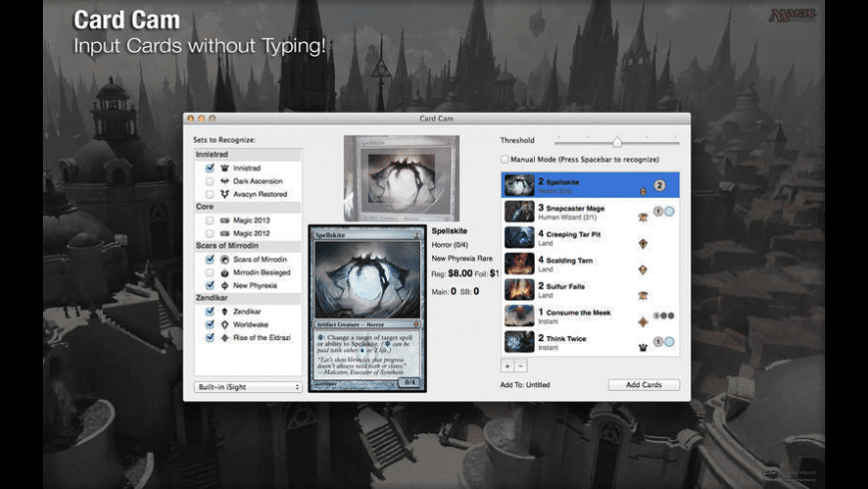Enable the Dark Ascension set checkbox

click(210, 181)
